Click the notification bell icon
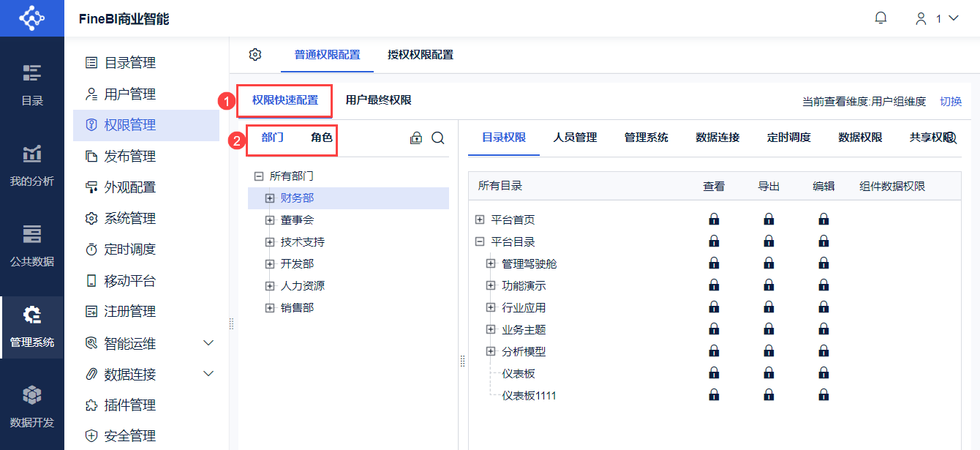Screen dimensions: 980x450 coord(881,18)
